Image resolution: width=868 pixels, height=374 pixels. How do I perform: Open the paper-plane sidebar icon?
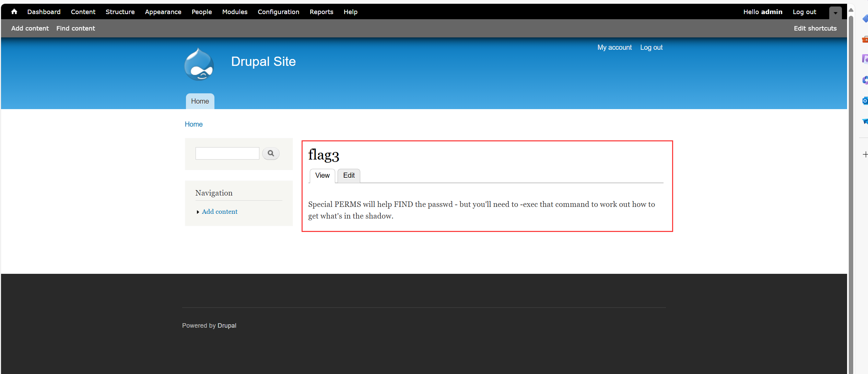pos(865,121)
